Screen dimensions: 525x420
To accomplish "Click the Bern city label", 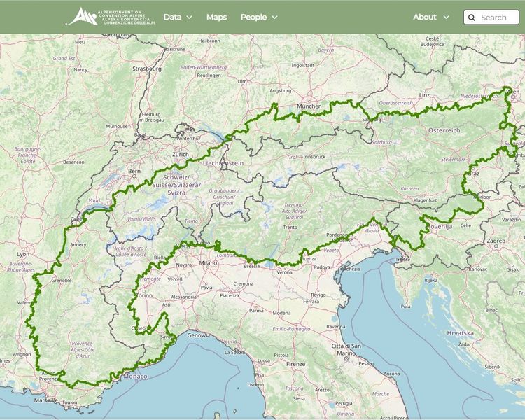I will [134, 171].
